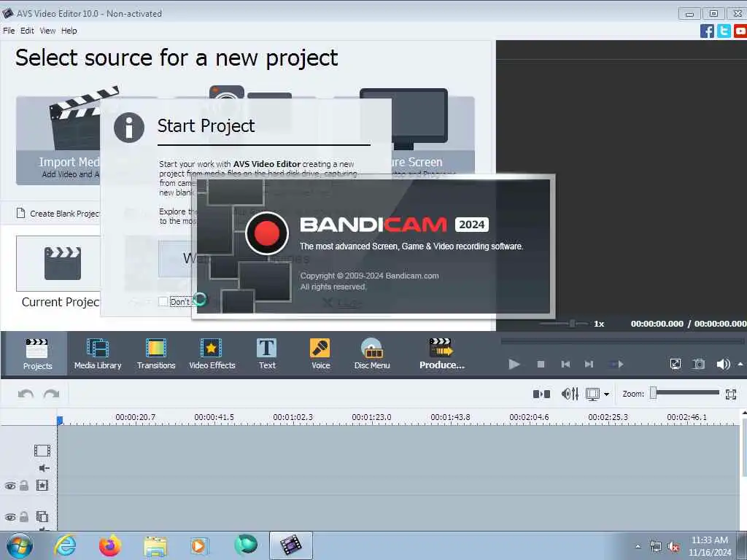The width and height of the screenshot is (747, 560).
Task: Undo the last action
Action: tap(26, 394)
